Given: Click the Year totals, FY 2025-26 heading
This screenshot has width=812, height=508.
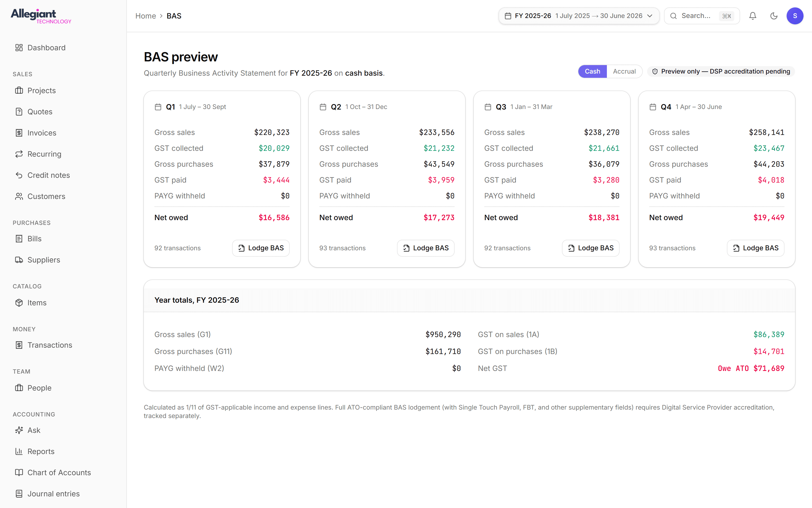Looking at the screenshot, I should (x=197, y=300).
